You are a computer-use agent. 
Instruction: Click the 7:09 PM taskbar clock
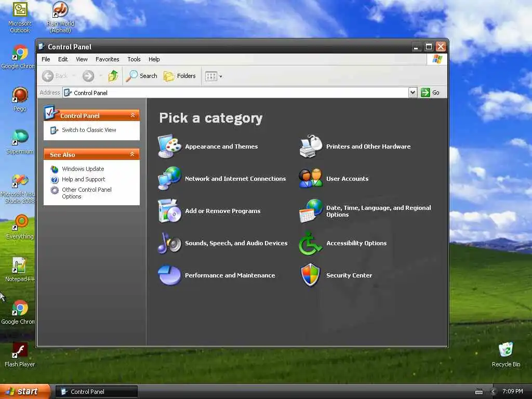[513, 391]
